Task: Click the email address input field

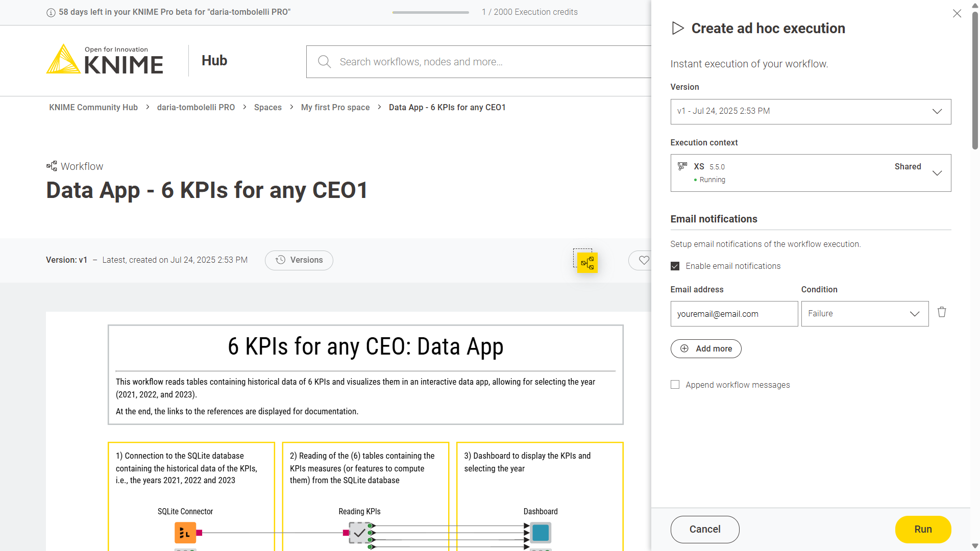Action: [x=733, y=314]
